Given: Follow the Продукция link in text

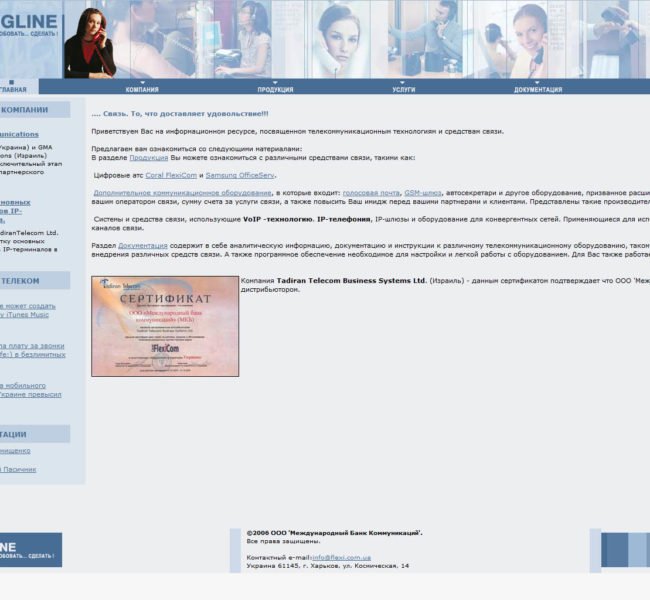Looking at the screenshot, I should (x=148, y=158).
